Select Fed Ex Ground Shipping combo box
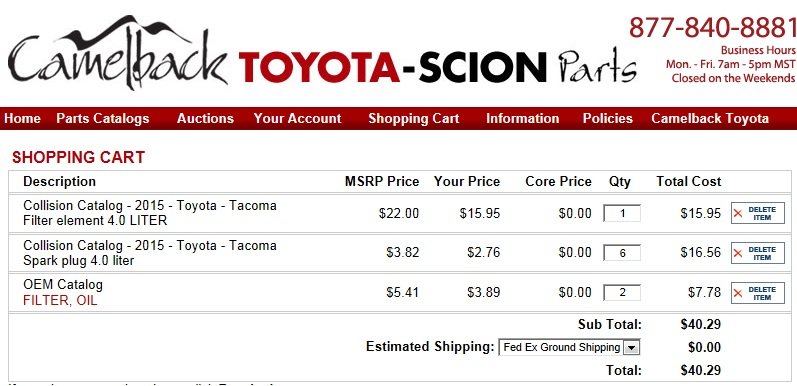The width and height of the screenshot is (797, 386). pos(569,348)
